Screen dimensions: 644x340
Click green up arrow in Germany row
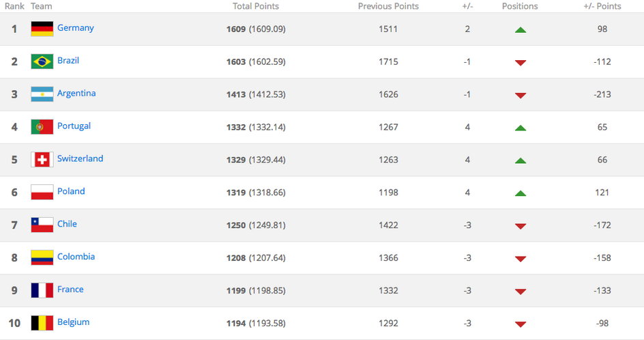(521, 29)
